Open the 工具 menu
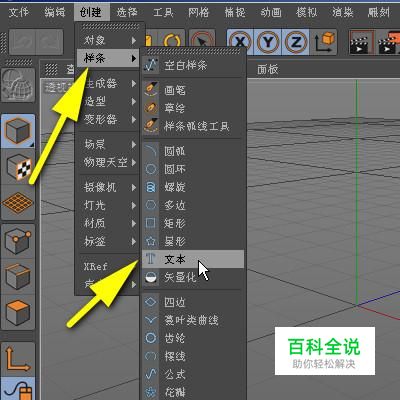 163,13
